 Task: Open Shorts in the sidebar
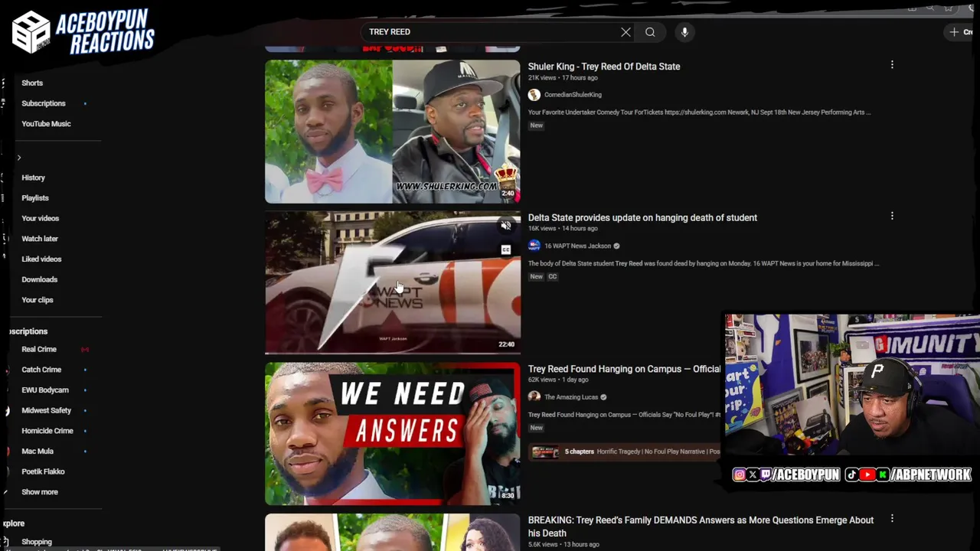click(32, 83)
